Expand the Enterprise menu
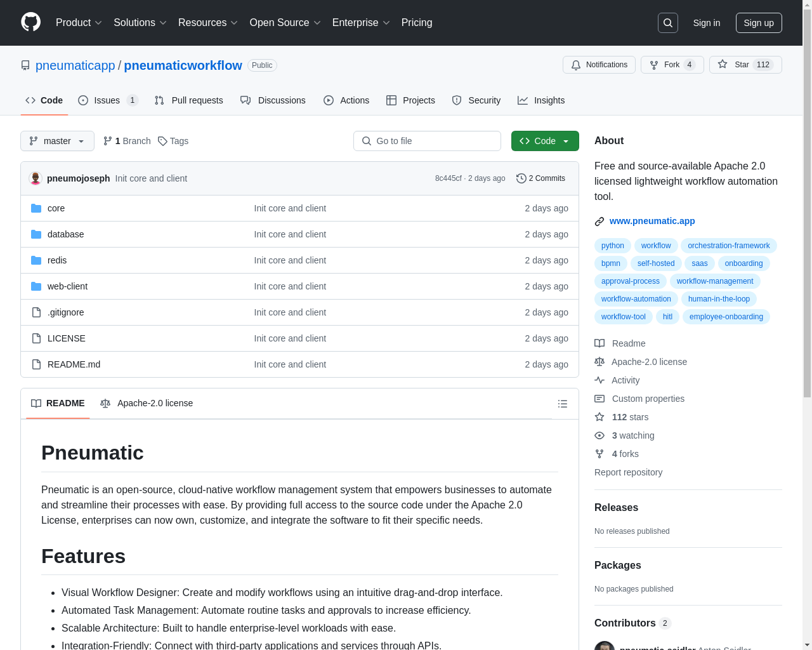This screenshot has height=650, width=812. (x=361, y=23)
